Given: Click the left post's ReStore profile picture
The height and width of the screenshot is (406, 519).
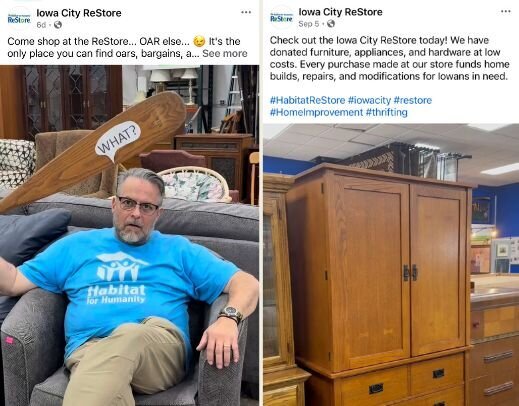Looking at the screenshot, I should (x=19, y=18).
